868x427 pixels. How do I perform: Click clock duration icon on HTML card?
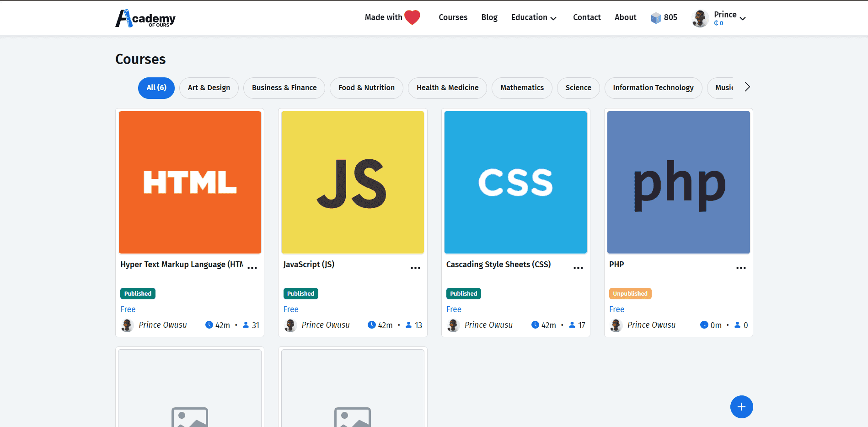pyautogui.click(x=209, y=325)
